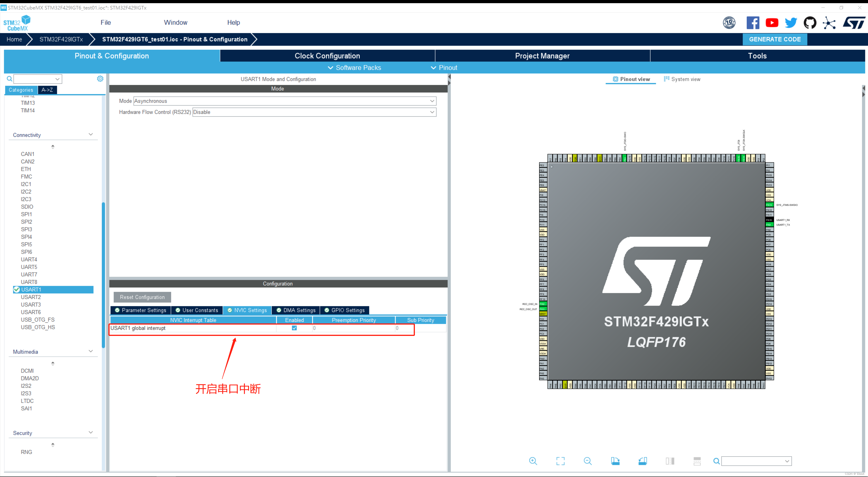The image size is (868, 477).
Task: Open the File menu
Action: [105, 22]
